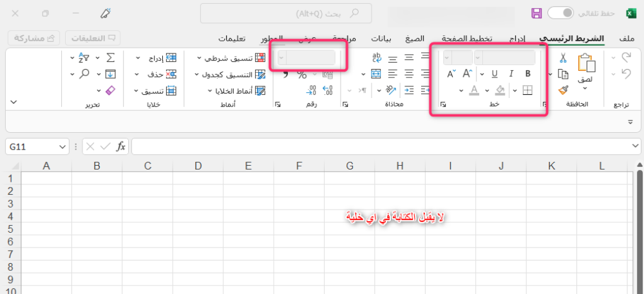Open the font name combo box
This screenshot has height=294, width=644.
(x=505, y=57)
